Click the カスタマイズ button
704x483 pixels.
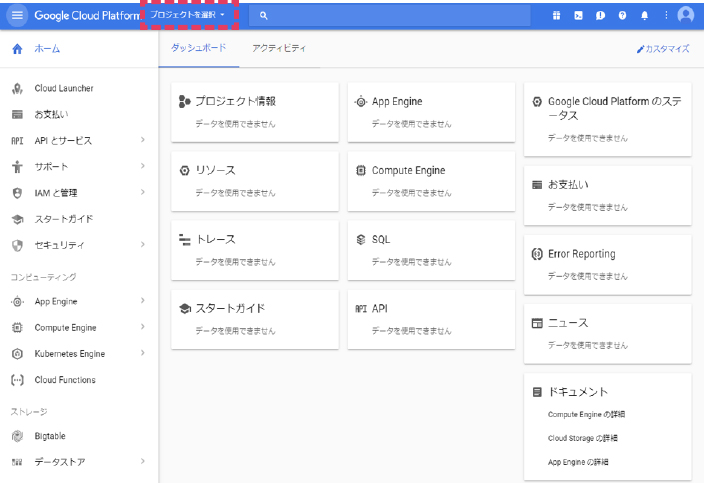pos(663,48)
